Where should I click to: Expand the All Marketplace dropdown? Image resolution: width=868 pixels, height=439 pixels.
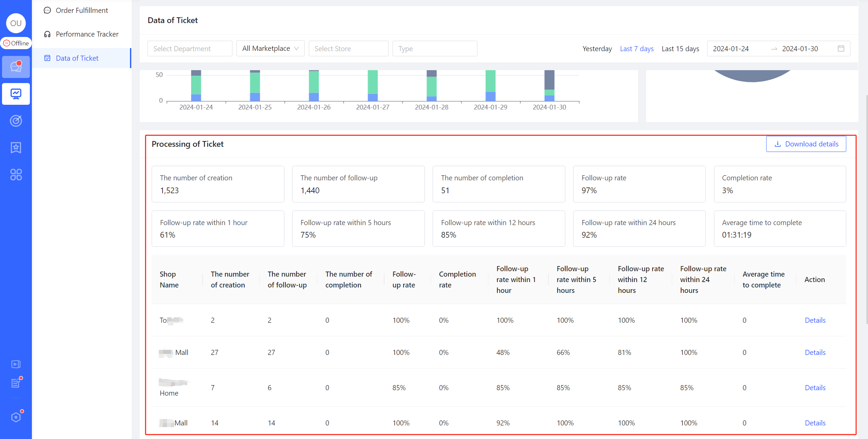[x=270, y=48]
